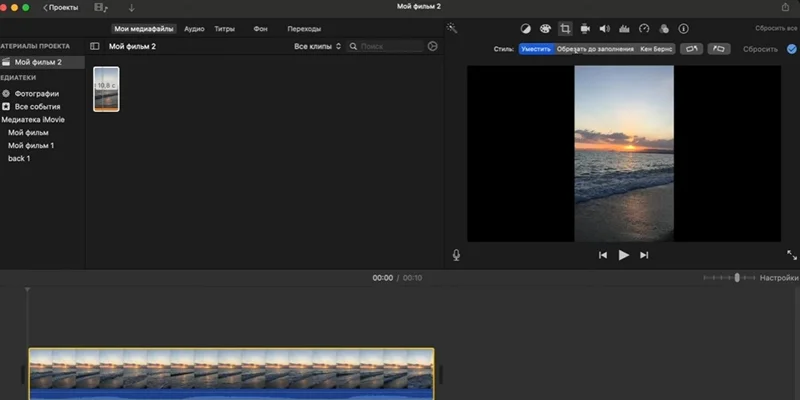Click the Сбросить crop reset button
The height and width of the screenshot is (400, 800).
coord(760,49)
